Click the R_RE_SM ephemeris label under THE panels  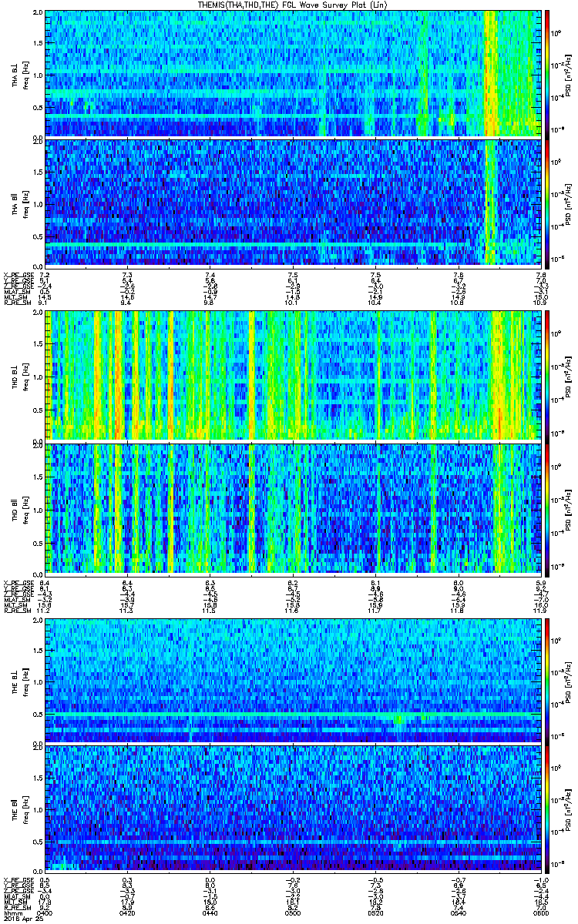18,909
